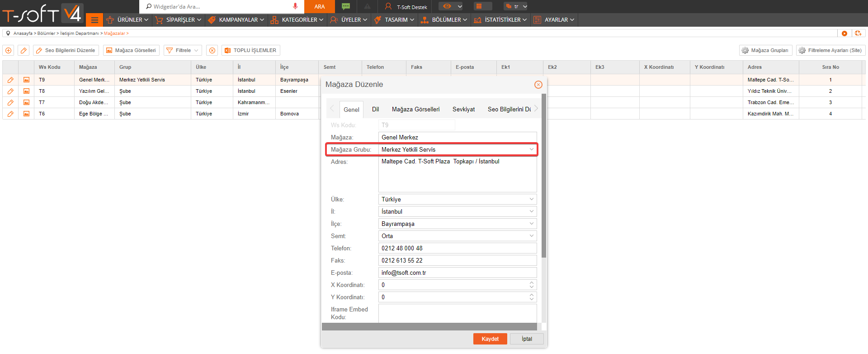Click the clear filter X circle icon
The height and width of the screenshot is (354, 868).
click(212, 50)
